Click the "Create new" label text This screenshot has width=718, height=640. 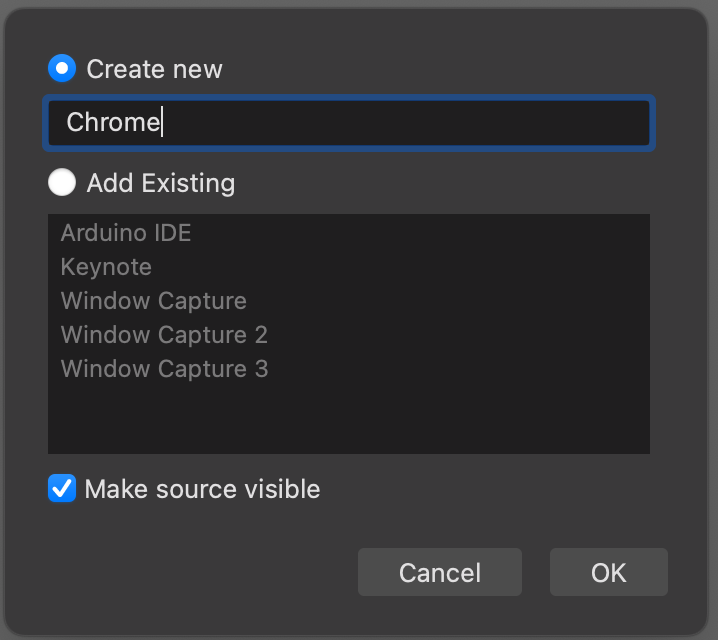coord(154,69)
